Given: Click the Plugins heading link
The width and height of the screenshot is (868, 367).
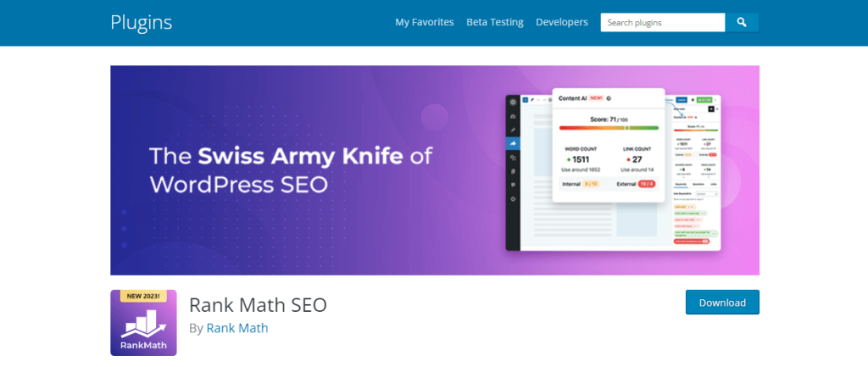Looking at the screenshot, I should pyautogui.click(x=142, y=22).
